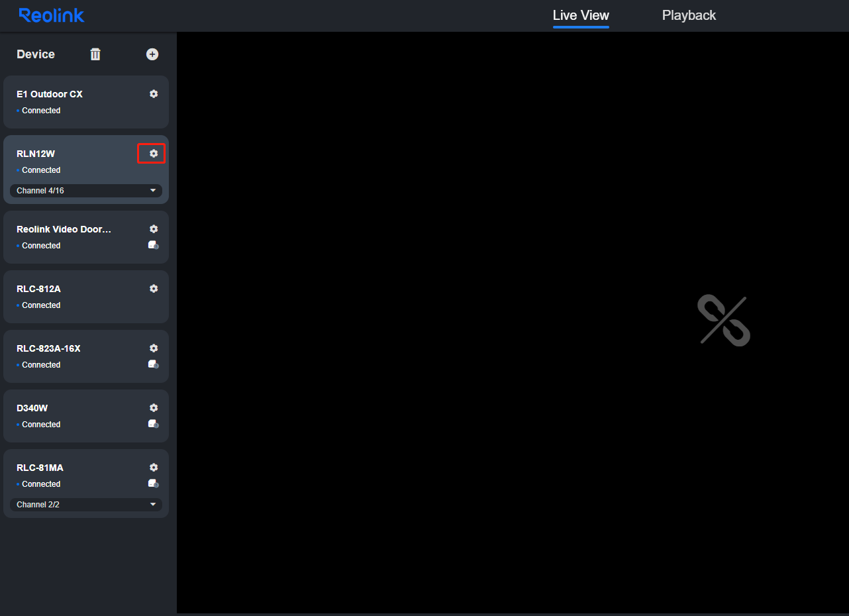The width and height of the screenshot is (849, 616).
Task: Open settings gear for E1 Outdoor CX
Action: click(154, 94)
